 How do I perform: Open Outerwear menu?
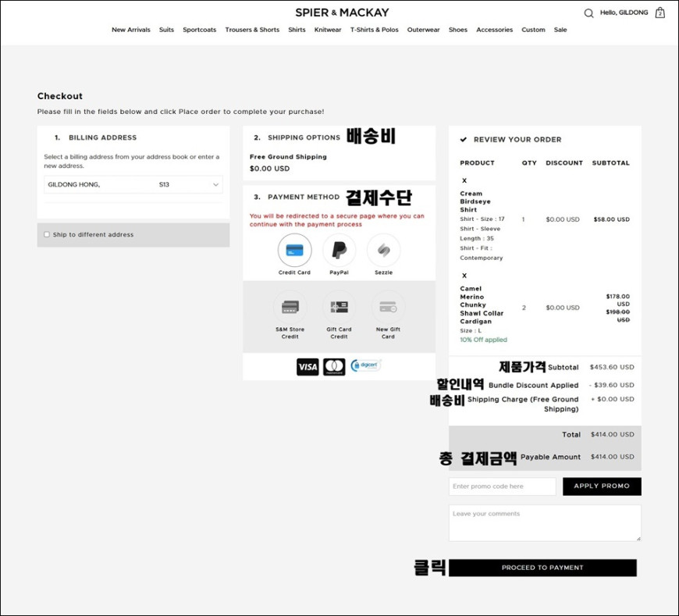click(x=423, y=30)
